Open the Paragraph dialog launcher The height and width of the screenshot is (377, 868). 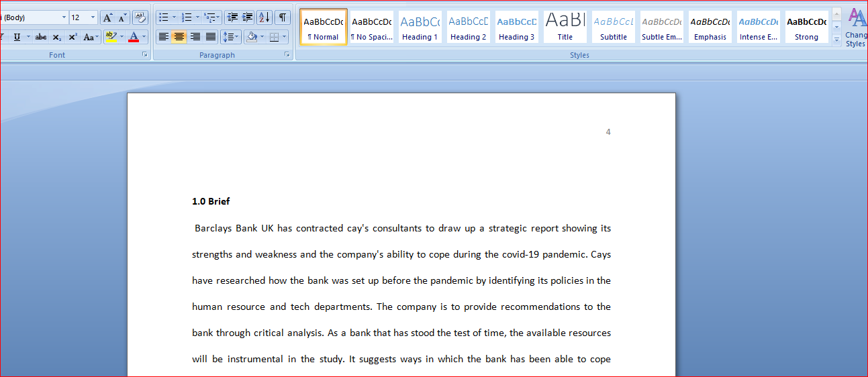(287, 55)
